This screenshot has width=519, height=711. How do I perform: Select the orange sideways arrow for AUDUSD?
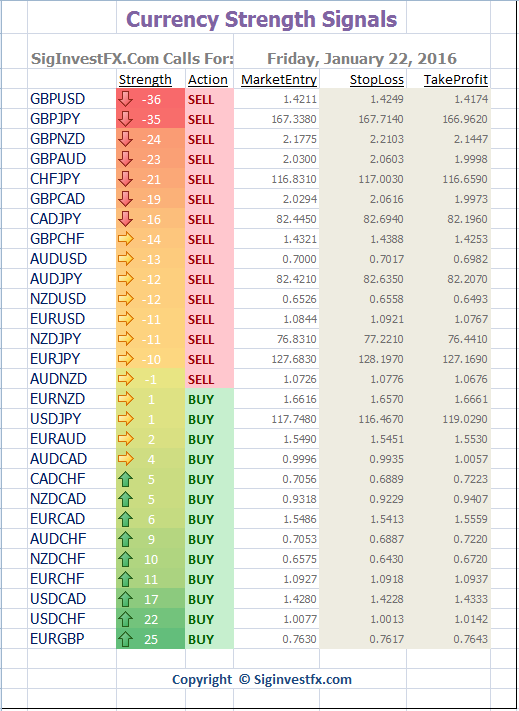tap(125, 259)
